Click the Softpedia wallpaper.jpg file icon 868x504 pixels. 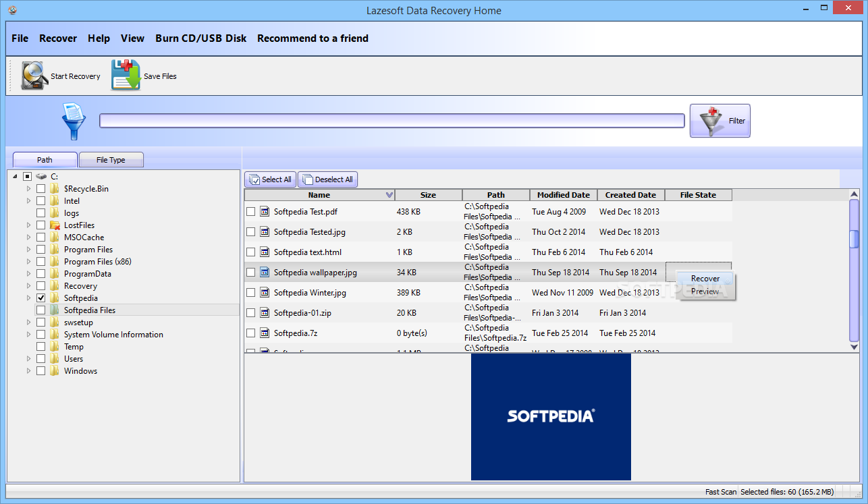[265, 272]
